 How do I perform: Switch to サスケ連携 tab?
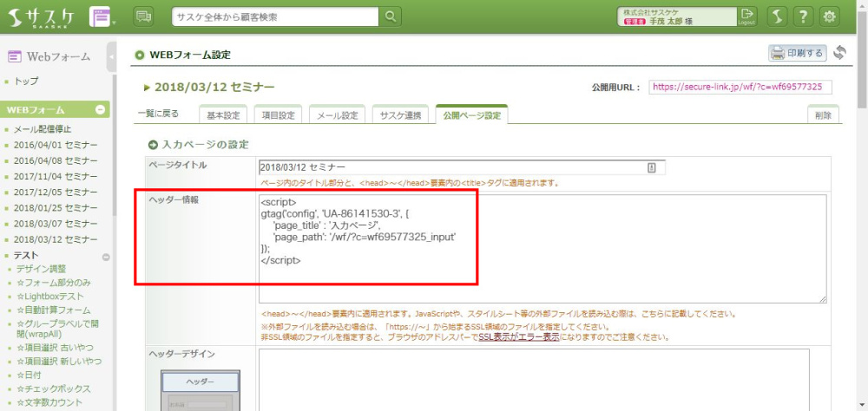pos(400,115)
